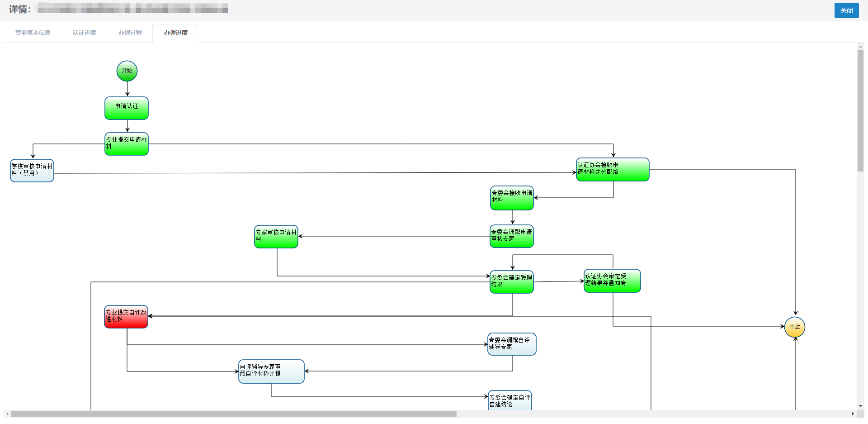Viewport: 868px width, 424px height.
Task: Select the 专家审核申请材料 node
Action: [276, 237]
